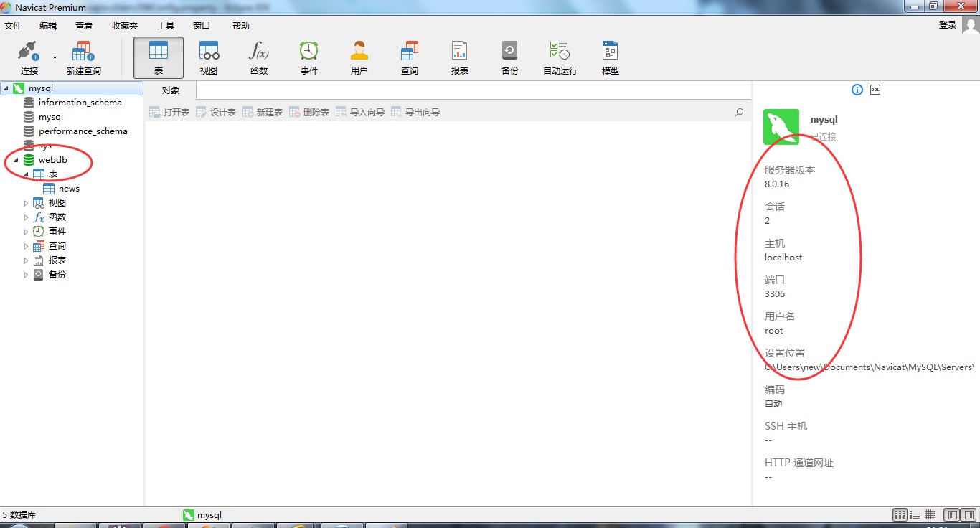This screenshot has height=528, width=980.
Task: Click the 设计表 (Design Table) button
Action: click(216, 112)
